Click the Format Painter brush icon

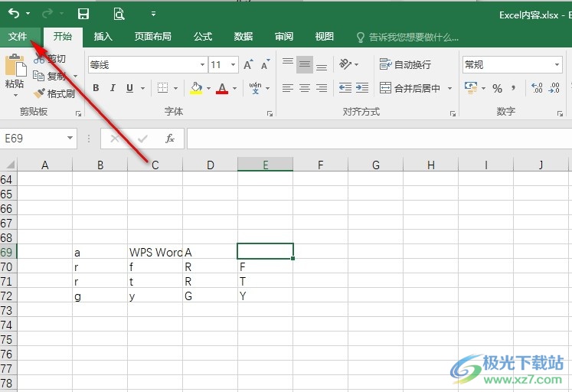point(40,94)
